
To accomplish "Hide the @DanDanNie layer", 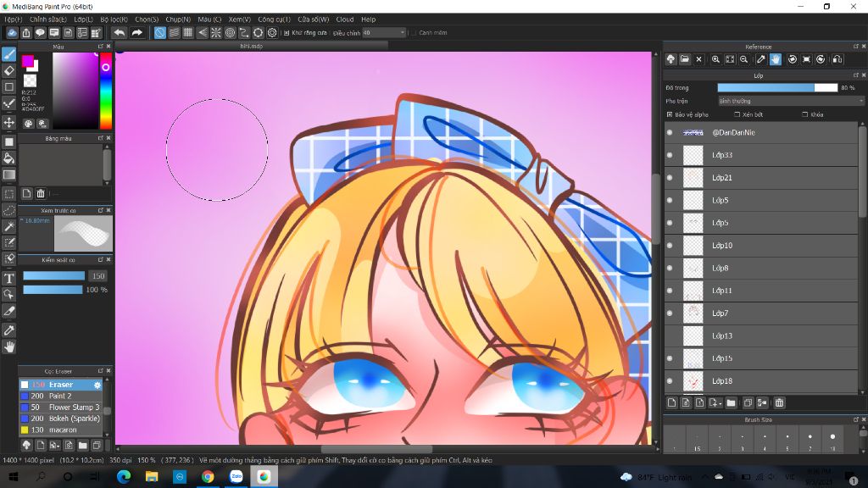I will [x=670, y=133].
